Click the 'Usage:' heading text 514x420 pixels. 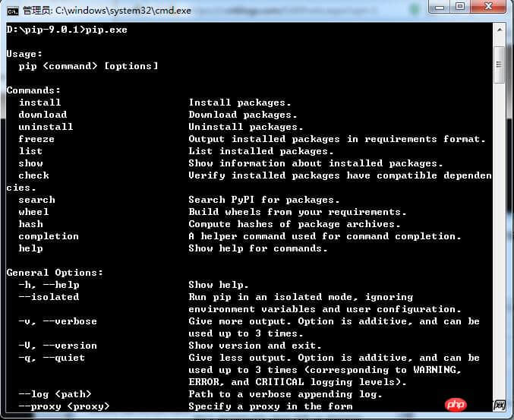point(24,54)
